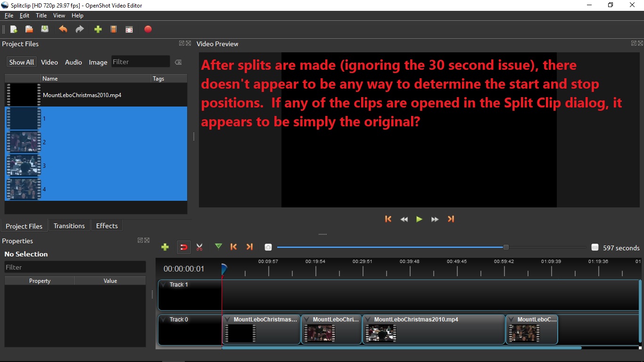Click the Undo arrow in the toolbar

[x=63, y=29]
